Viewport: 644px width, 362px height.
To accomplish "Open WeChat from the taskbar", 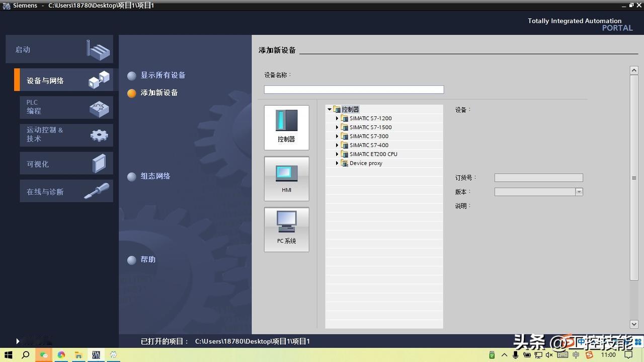I will tap(44, 355).
